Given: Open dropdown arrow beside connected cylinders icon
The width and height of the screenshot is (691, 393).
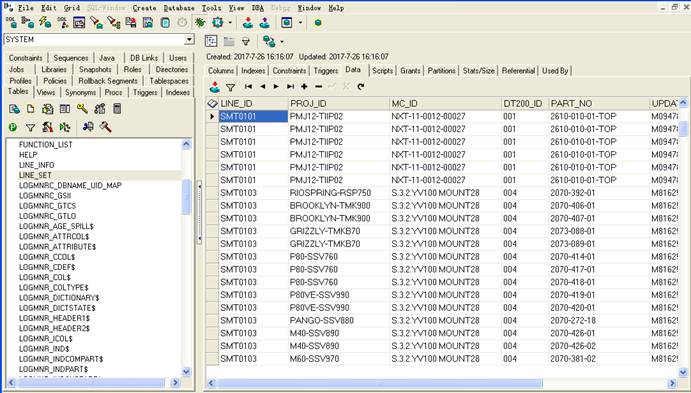Looking at the screenshot, I should (x=282, y=42).
